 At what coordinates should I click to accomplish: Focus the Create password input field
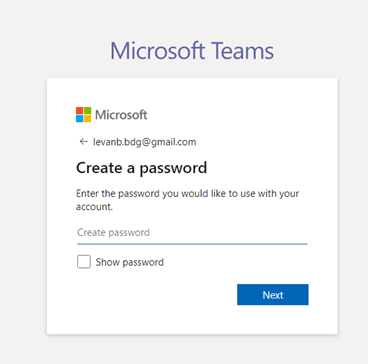pos(192,233)
